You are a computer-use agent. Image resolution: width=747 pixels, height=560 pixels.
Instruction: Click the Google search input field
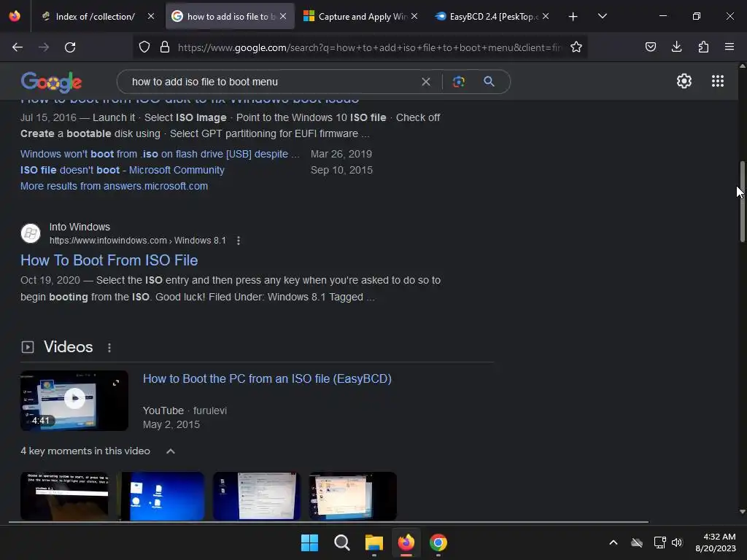tap(271, 82)
